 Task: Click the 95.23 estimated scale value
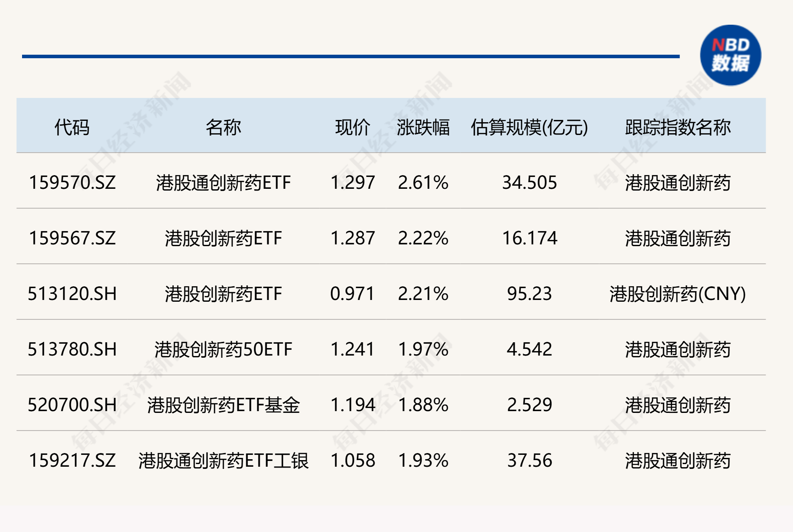tap(529, 294)
